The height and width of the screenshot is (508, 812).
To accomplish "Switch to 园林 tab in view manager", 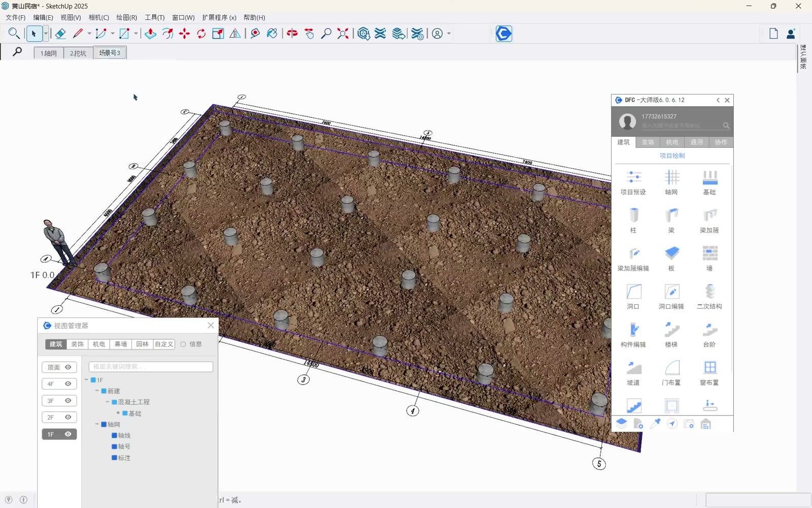I will (142, 344).
